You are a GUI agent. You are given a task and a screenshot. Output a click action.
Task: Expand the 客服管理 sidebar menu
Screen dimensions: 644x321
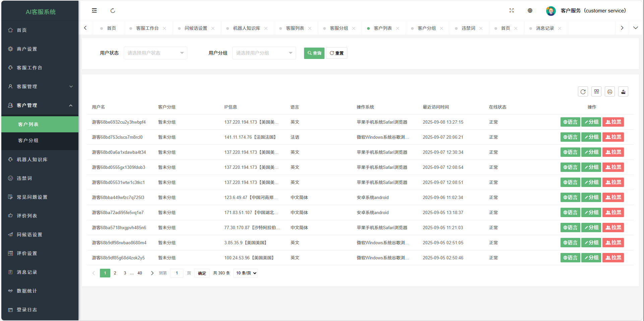[x=40, y=86]
